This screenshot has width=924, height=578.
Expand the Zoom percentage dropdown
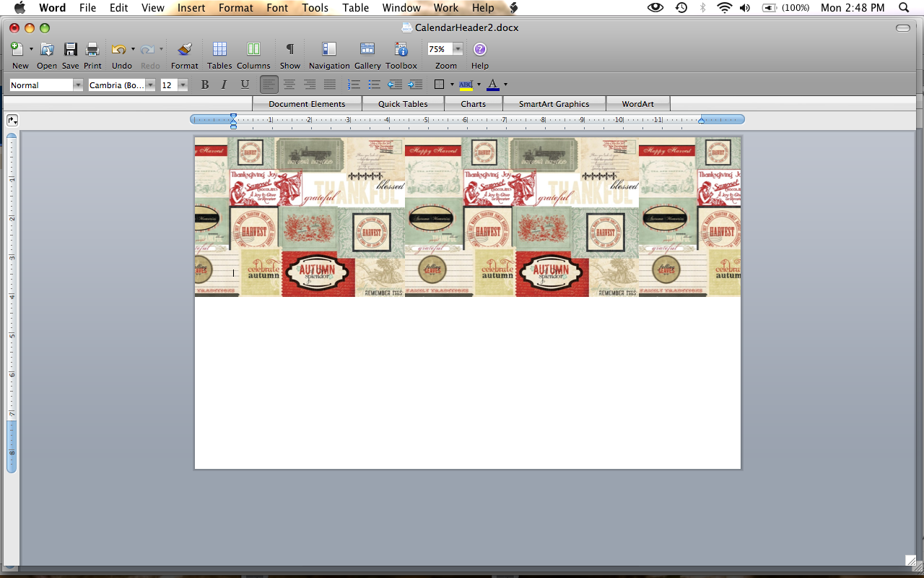(458, 49)
